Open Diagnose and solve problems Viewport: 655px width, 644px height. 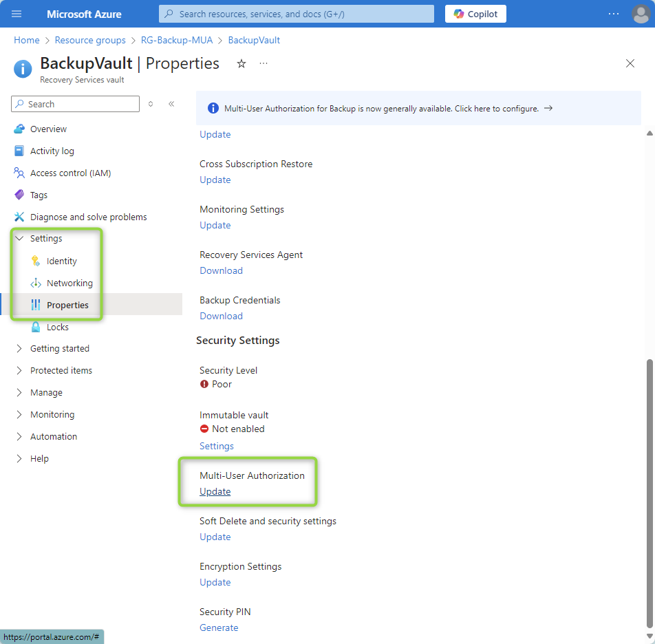(88, 217)
